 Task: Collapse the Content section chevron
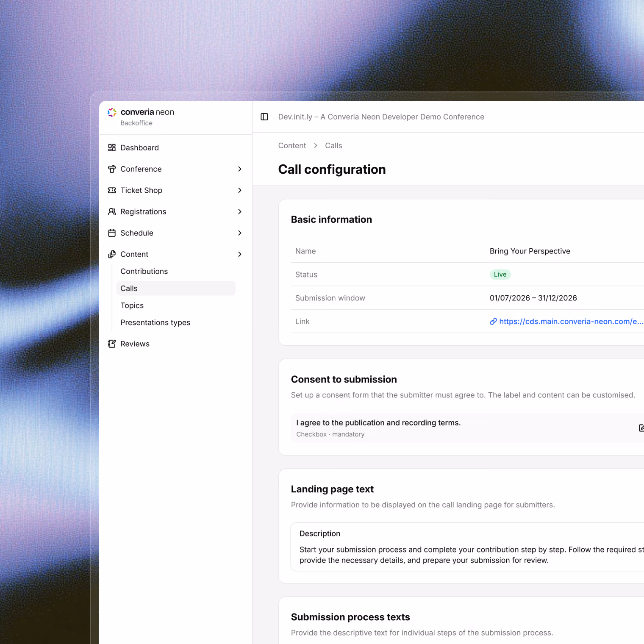pyautogui.click(x=240, y=254)
